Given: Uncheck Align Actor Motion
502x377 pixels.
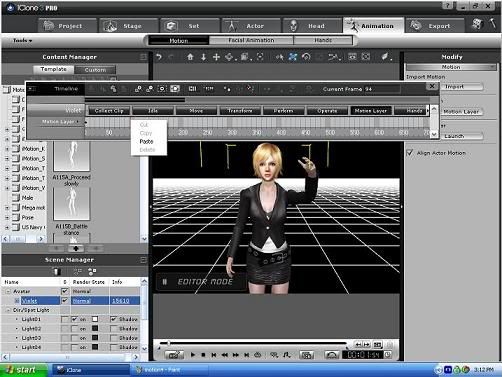Looking at the screenshot, I should coord(410,153).
